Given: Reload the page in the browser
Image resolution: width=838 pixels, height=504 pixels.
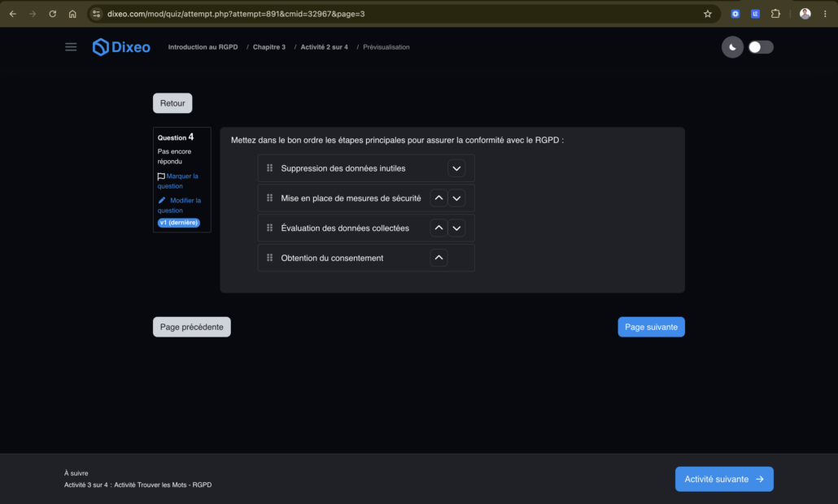Looking at the screenshot, I should [x=52, y=14].
